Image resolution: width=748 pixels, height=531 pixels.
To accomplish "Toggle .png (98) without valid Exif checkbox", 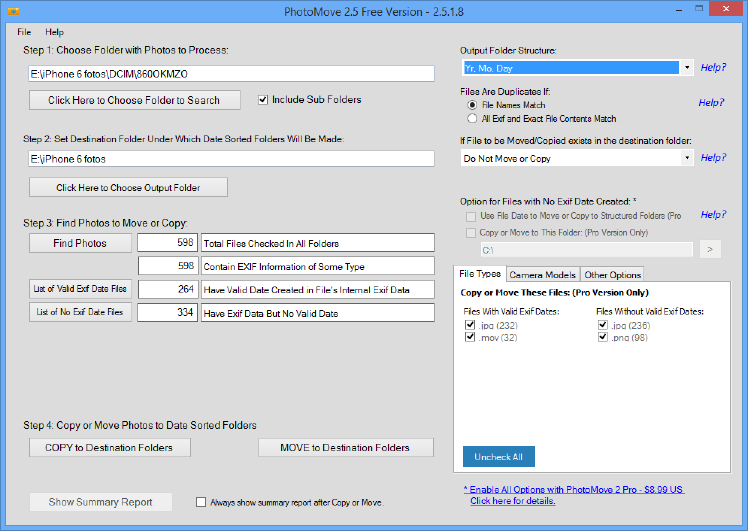I will point(603,337).
